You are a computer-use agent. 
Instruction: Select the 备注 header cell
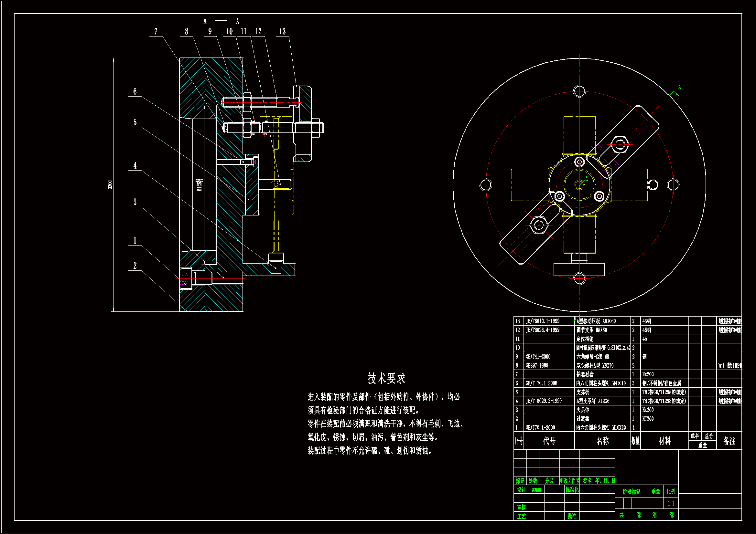(x=729, y=441)
